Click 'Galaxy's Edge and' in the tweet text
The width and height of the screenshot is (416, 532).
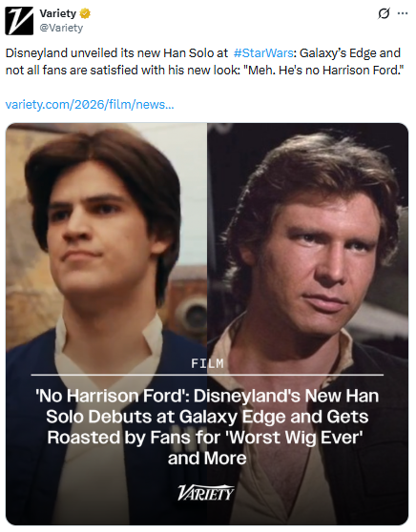pyautogui.click(x=350, y=53)
